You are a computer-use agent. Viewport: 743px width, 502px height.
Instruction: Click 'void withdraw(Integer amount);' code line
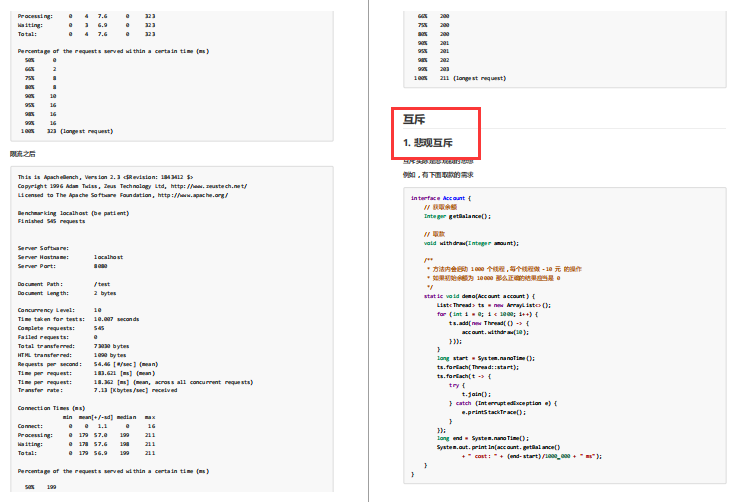pos(471,243)
